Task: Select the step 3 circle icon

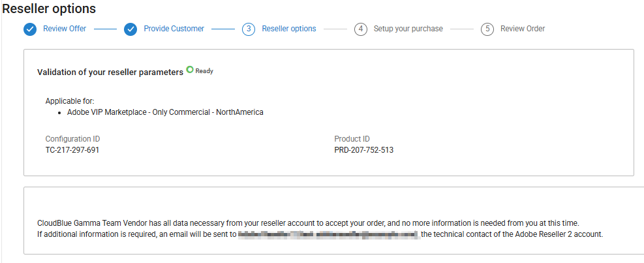Action: pyautogui.click(x=248, y=29)
